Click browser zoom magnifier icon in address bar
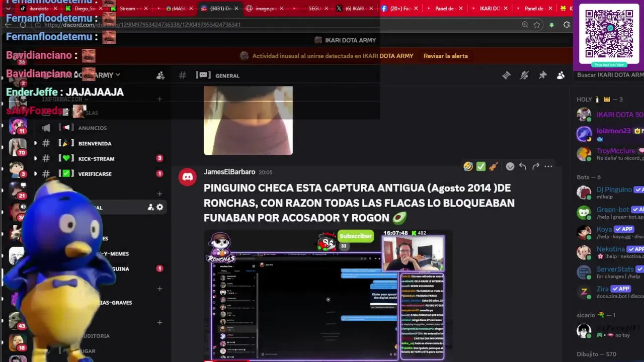The height and width of the screenshot is (362, 644). tap(525, 25)
